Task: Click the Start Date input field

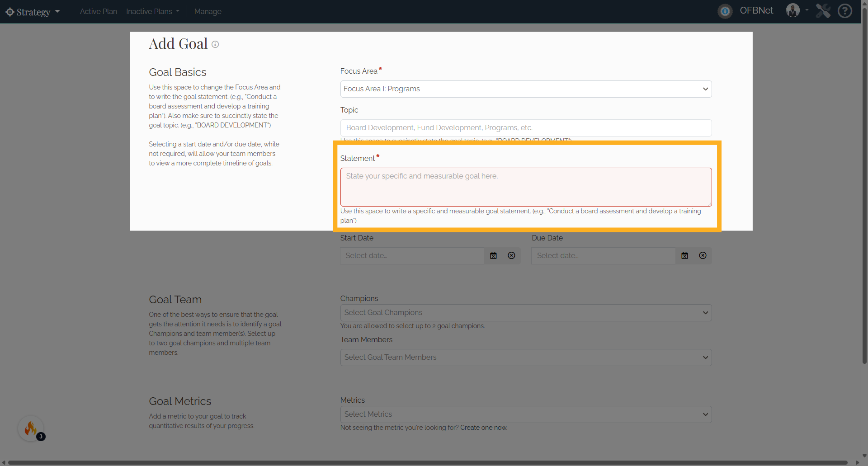Action: pyautogui.click(x=412, y=256)
